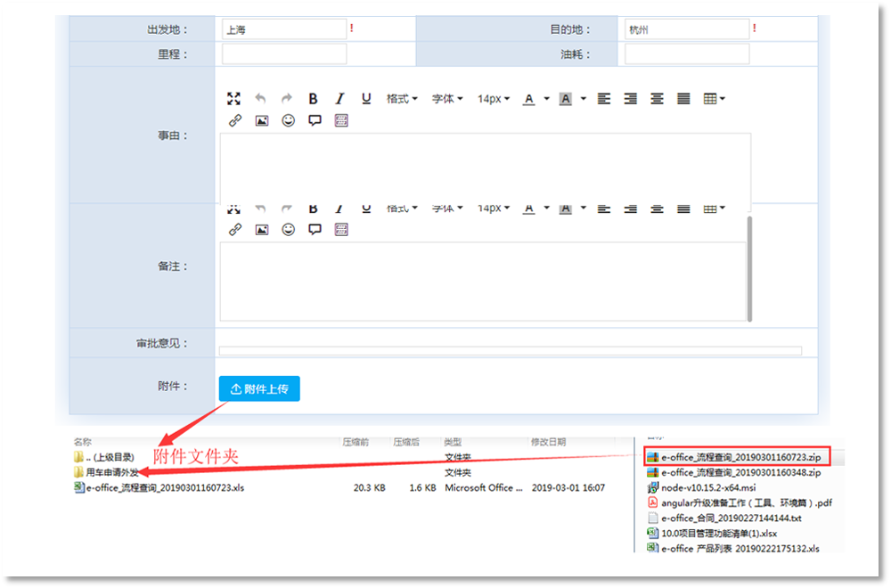Image resolution: width=891 pixels, height=588 pixels.
Task: Select the angular升级准备工作 pdf file
Action: click(740, 502)
